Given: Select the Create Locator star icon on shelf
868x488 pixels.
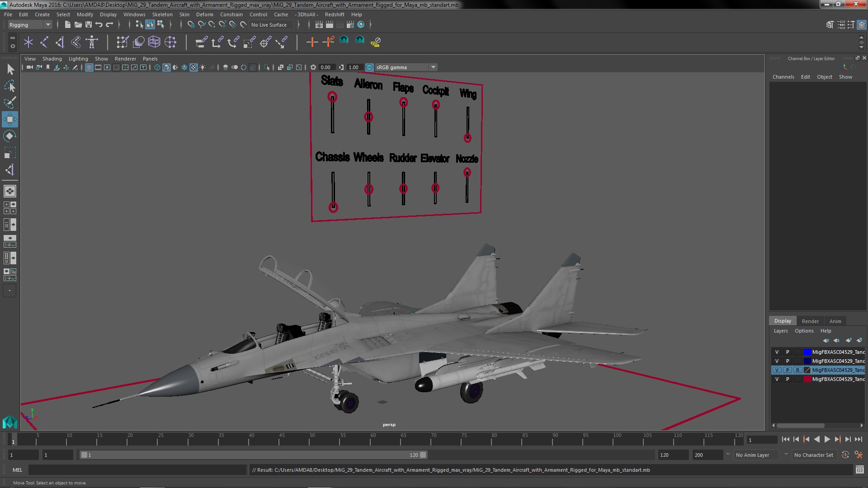Looking at the screenshot, I should pos(28,42).
